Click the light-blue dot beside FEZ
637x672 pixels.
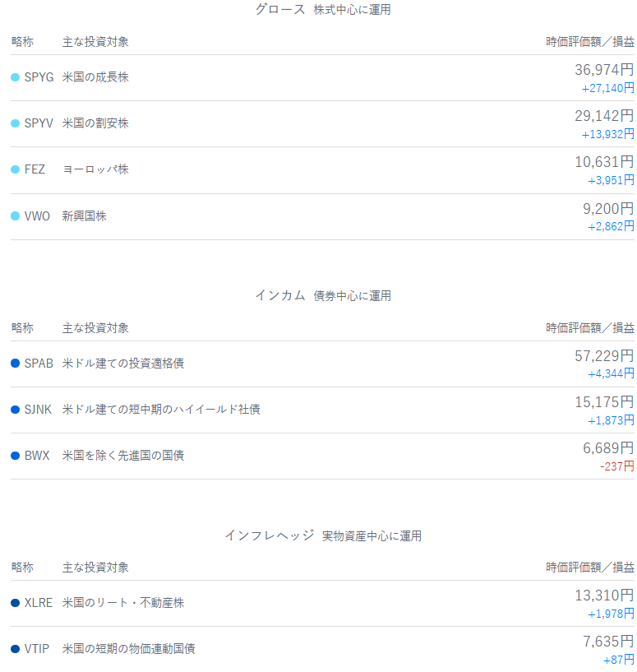point(15,169)
